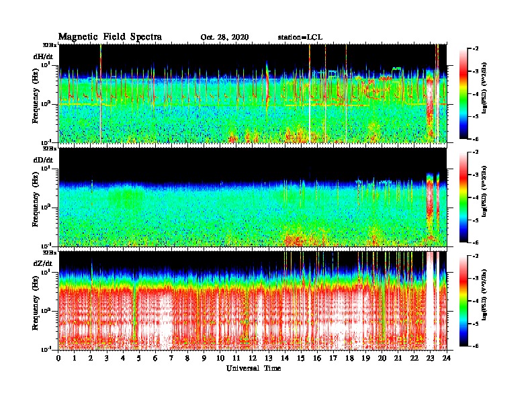This screenshot has width=532, height=411.
Task: Click hour tick label 9 on time axis
Action: pos(204,358)
